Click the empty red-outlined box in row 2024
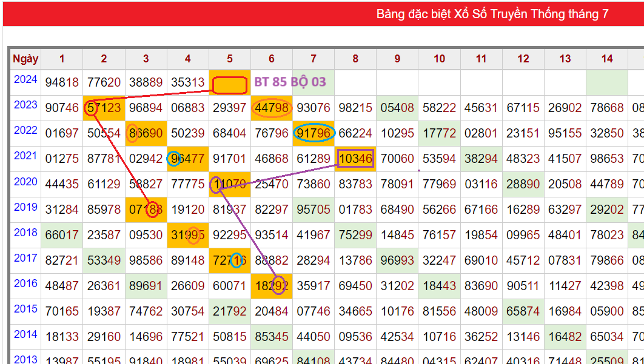 (230, 85)
